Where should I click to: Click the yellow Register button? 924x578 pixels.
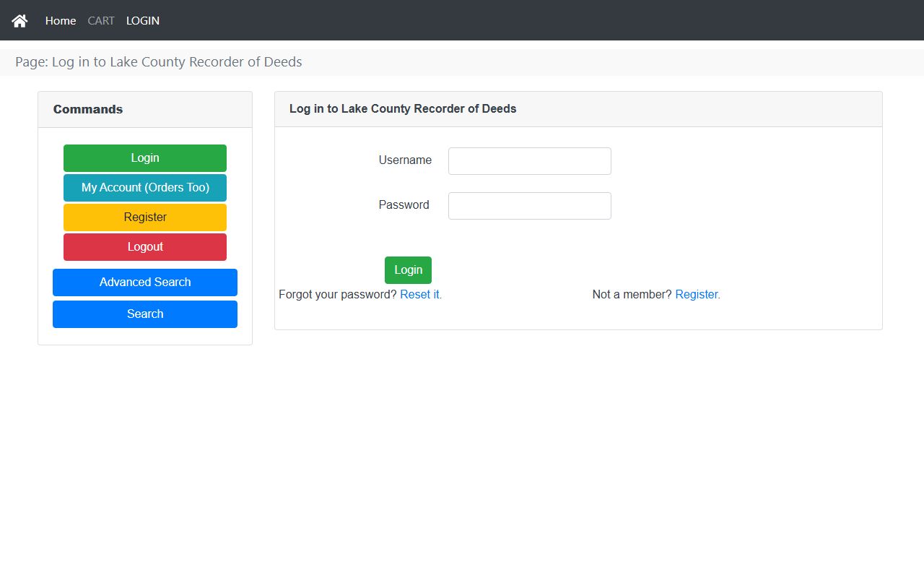click(145, 217)
